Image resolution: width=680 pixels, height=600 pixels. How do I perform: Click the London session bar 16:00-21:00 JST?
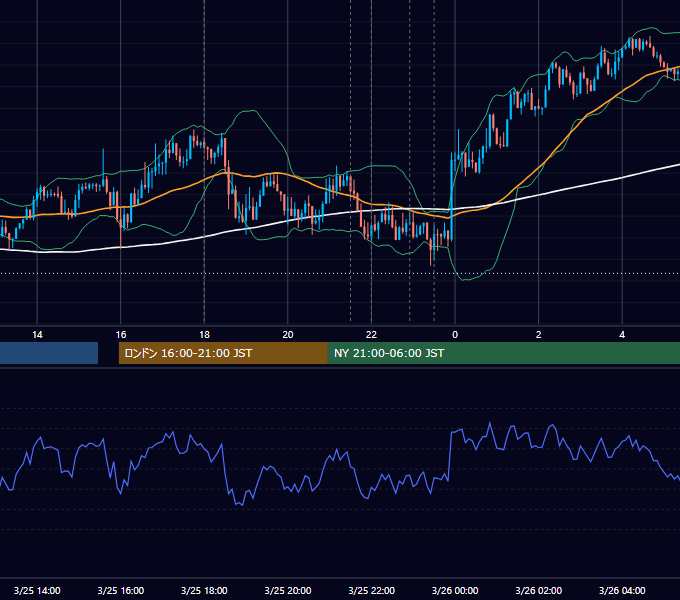(223, 353)
